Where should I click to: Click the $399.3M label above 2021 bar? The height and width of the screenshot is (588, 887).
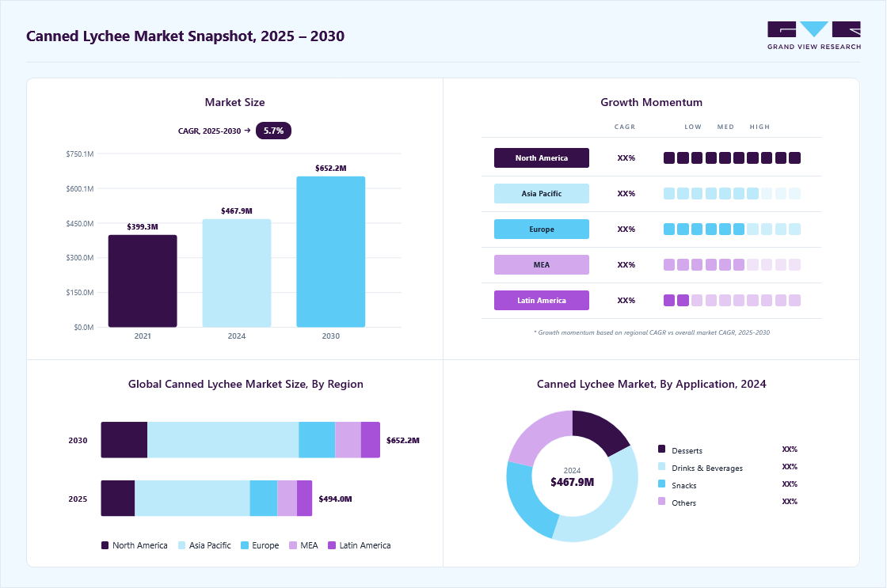(x=143, y=226)
